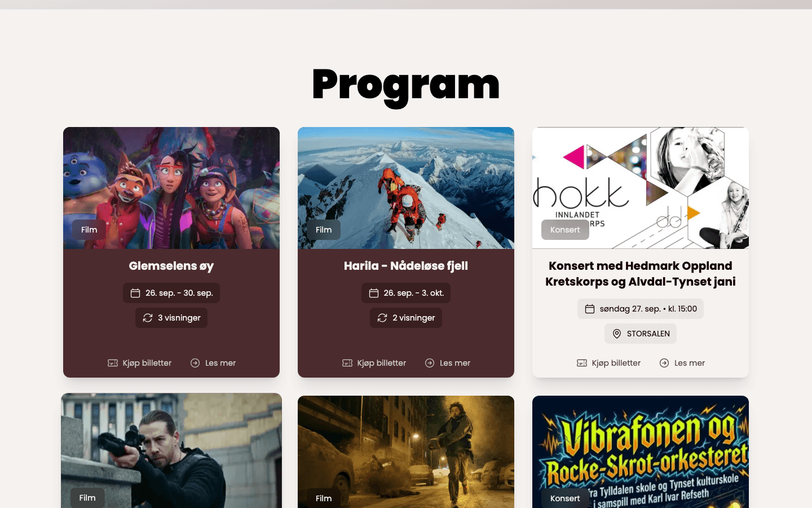The height and width of the screenshot is (508, 812).
Task: Click the 3 visninger text
Action: pyautogui.click(x=179, y=318)
